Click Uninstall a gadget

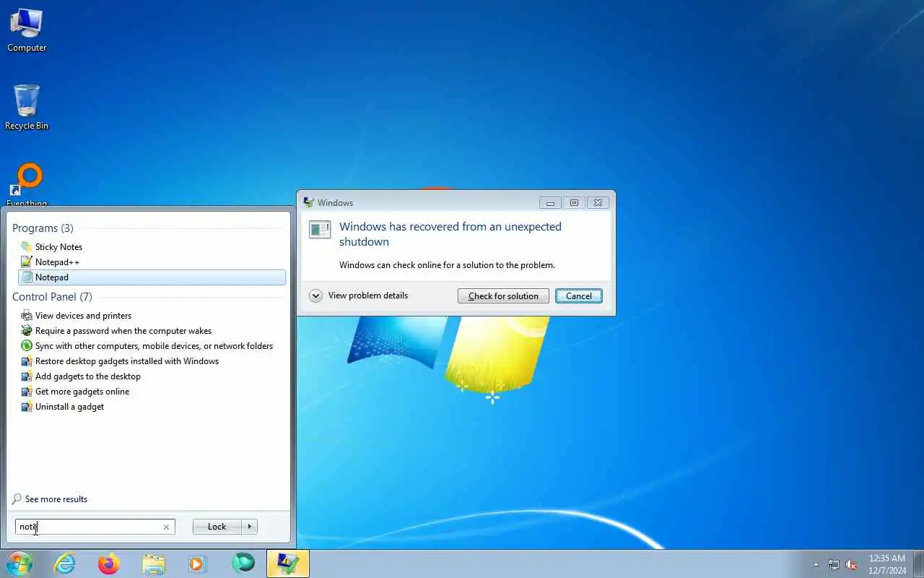tap(152, 406)
